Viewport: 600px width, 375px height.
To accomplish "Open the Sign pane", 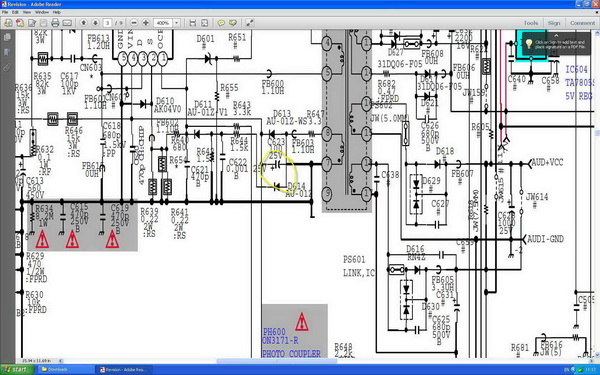I will 554,23.
